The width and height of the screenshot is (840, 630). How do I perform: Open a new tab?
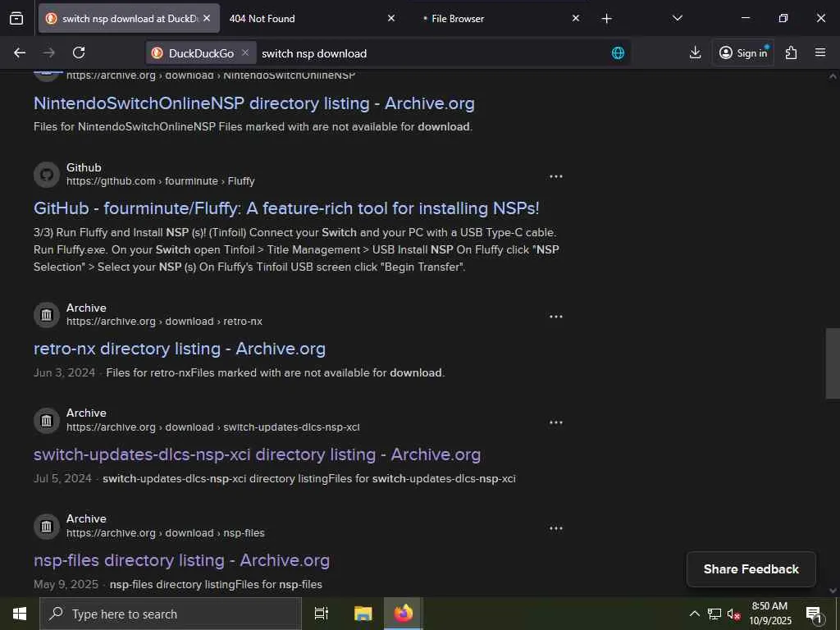(606, 19)
